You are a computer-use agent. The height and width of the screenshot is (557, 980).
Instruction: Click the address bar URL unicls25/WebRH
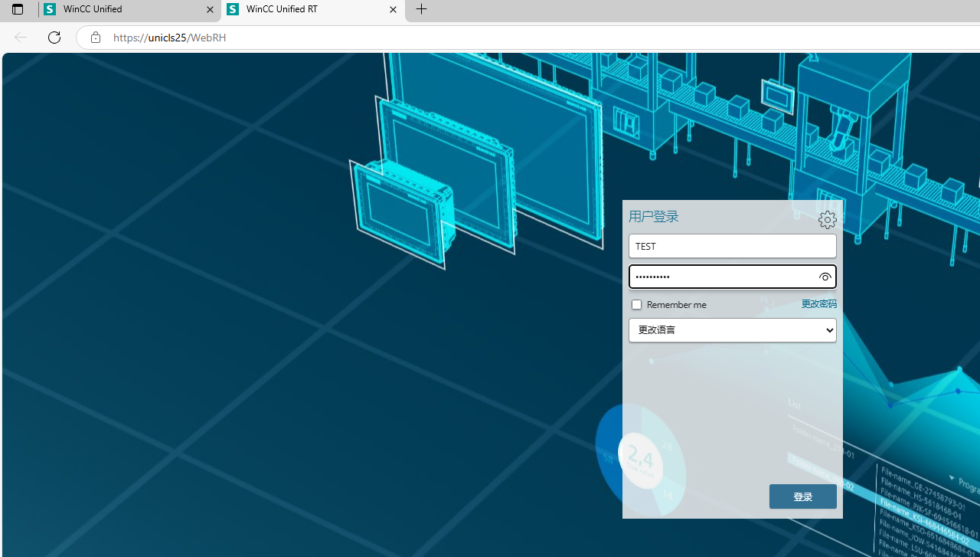[169, 38]
